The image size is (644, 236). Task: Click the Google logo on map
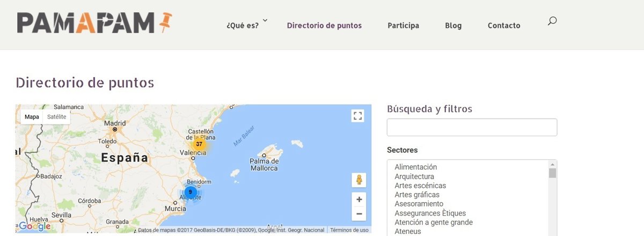pos(34,226)
